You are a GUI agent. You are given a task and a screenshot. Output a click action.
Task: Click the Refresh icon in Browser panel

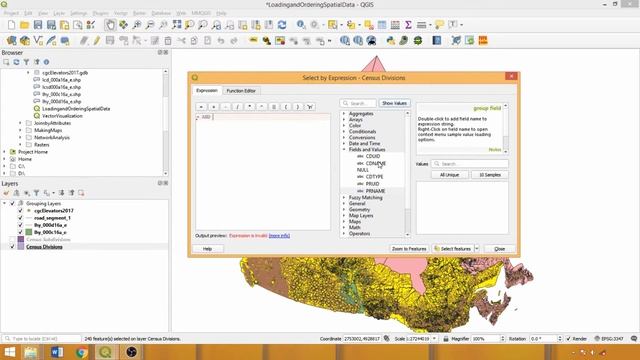click(x=16, y=62)
